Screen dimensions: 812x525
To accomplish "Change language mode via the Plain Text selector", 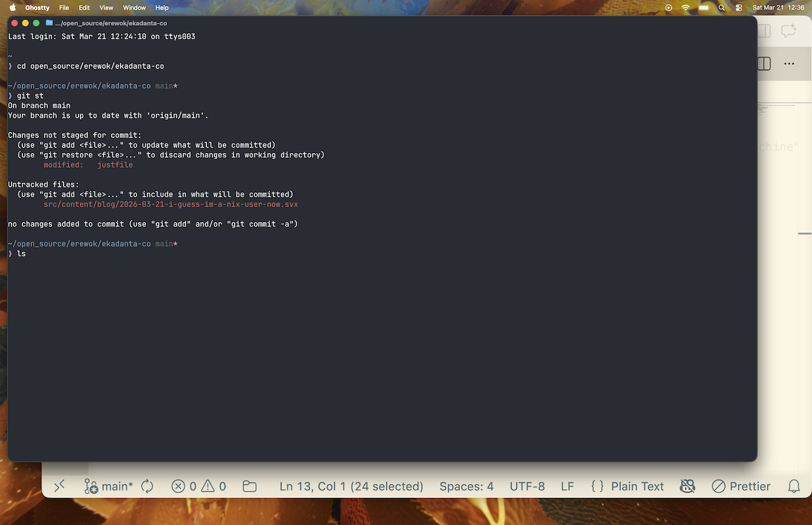I will click(x=629, y=486).
